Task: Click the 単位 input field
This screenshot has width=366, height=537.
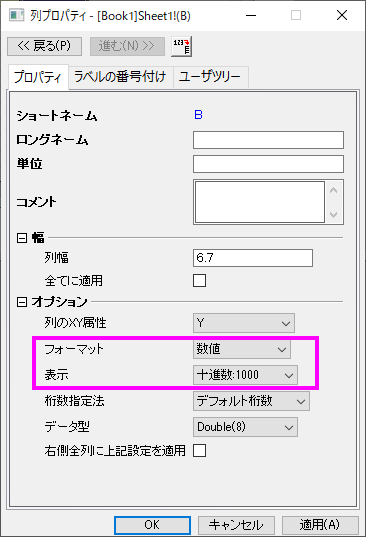Action: tap(268, 164)
